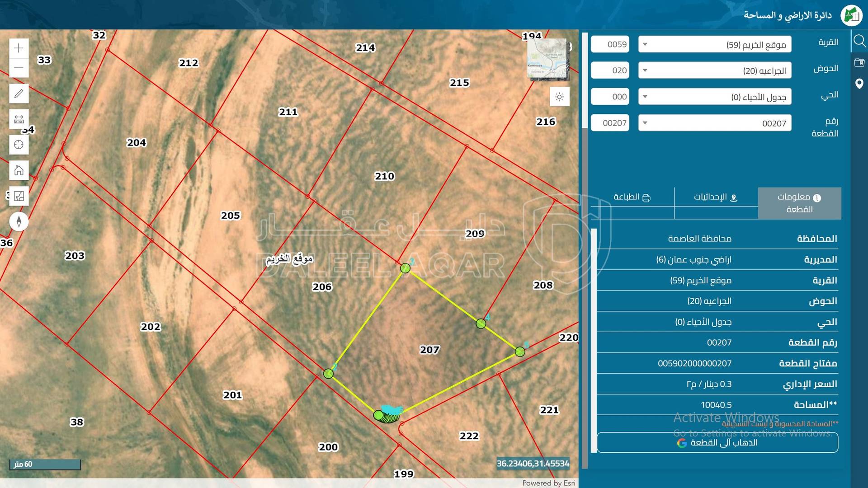Zoom in on the map
The width and height of the screenshot is (868, 488).
(x=19, y=48)
